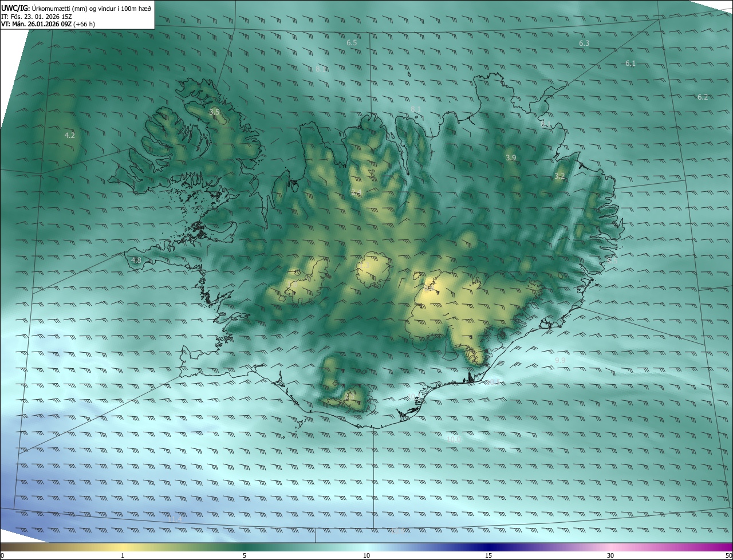The image size is (733, 560).
Task: Click the 3.9 value label on the map
Action: (511, 157)
